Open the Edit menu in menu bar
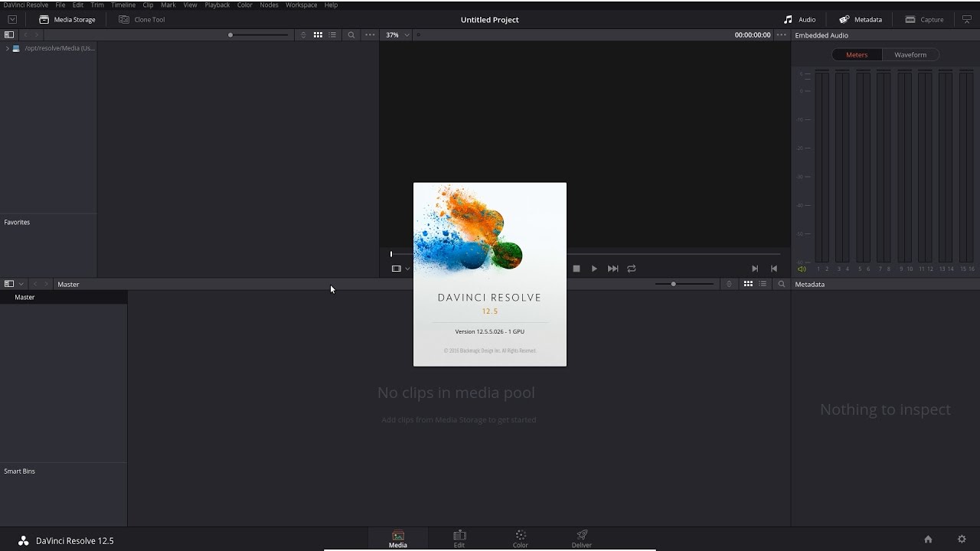 78,5
